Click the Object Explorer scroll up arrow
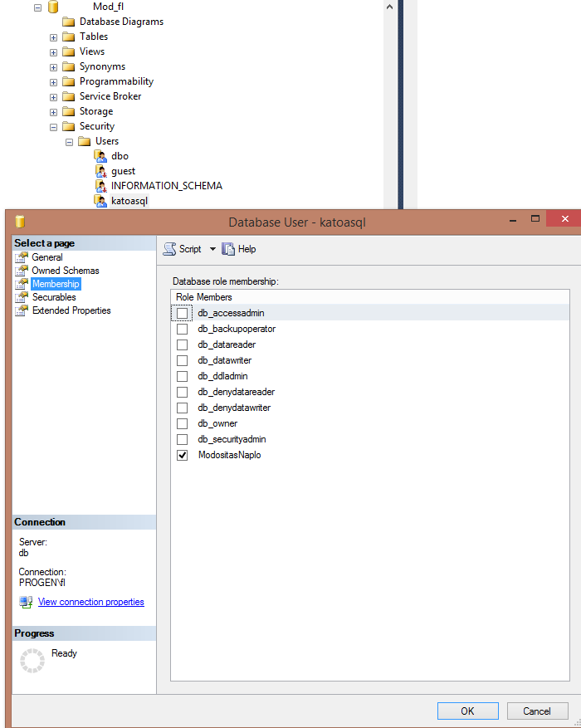The height and width of the screenshot is (728, 581). coord(390,7)
